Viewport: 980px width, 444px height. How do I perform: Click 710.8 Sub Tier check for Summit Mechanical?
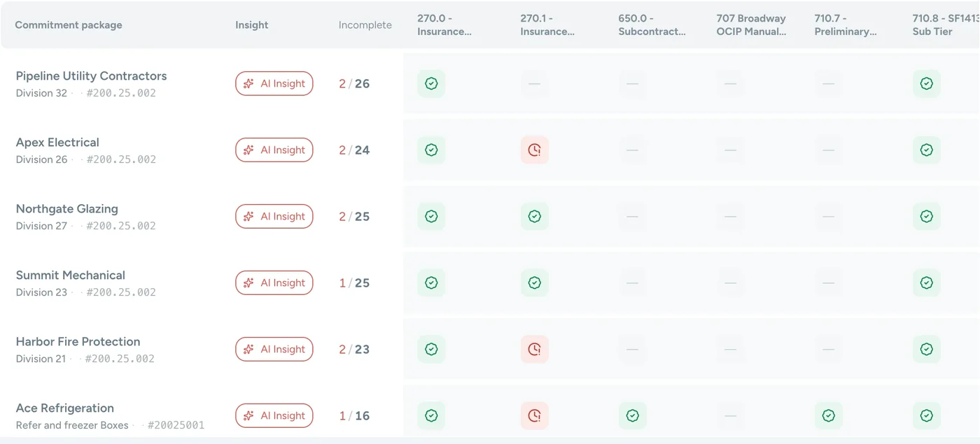[927, 282]
